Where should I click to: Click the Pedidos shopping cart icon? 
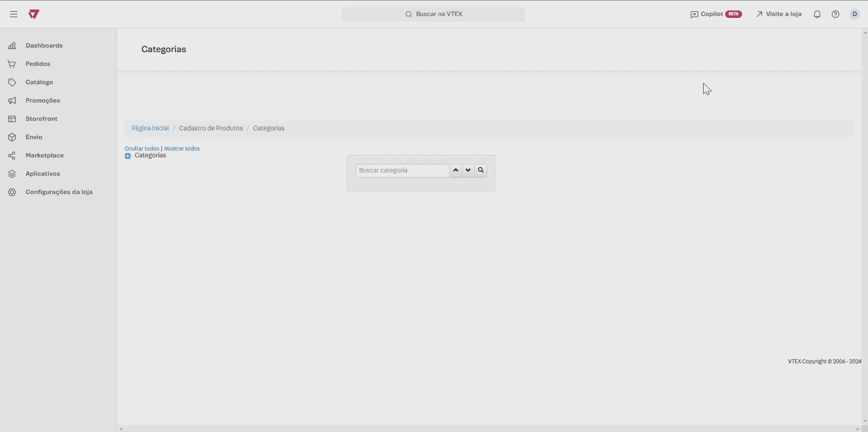click(x=12, y=64)
